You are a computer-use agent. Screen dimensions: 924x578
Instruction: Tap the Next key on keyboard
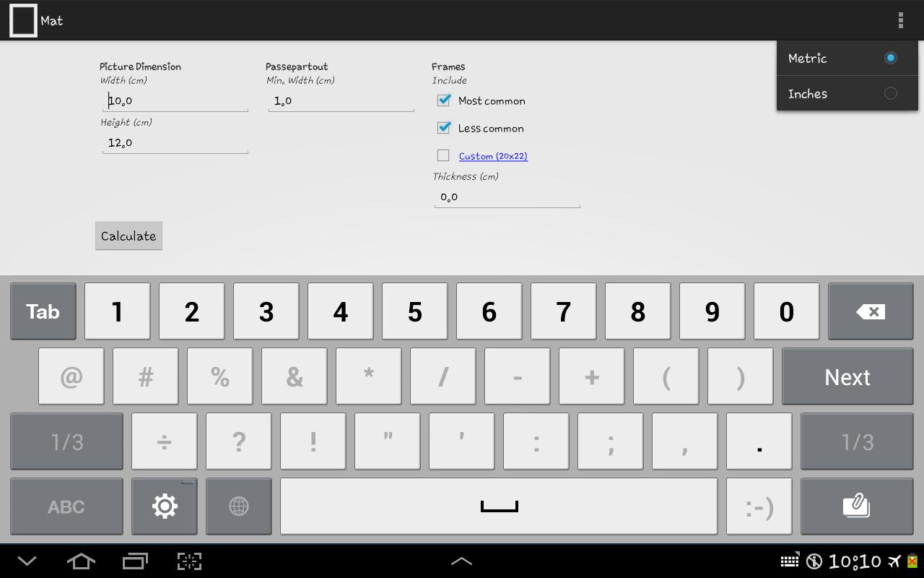coord(847,376)
